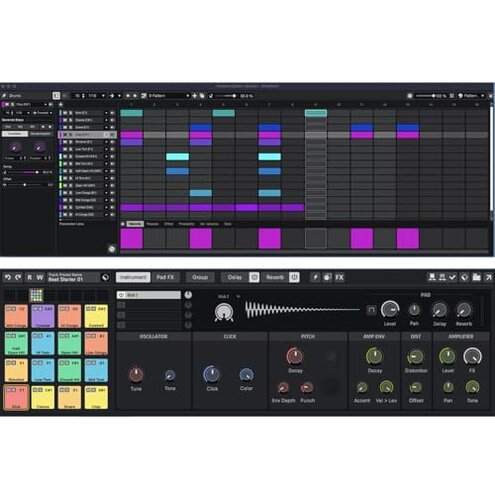This screenshot has height=495, width=495.
Task: Click the Distortion knob in DIST section
Action: (x=416, y=357)
